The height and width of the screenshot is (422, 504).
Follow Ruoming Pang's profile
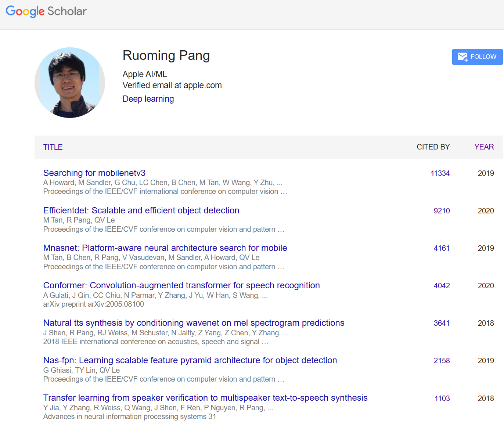point(477,57)
